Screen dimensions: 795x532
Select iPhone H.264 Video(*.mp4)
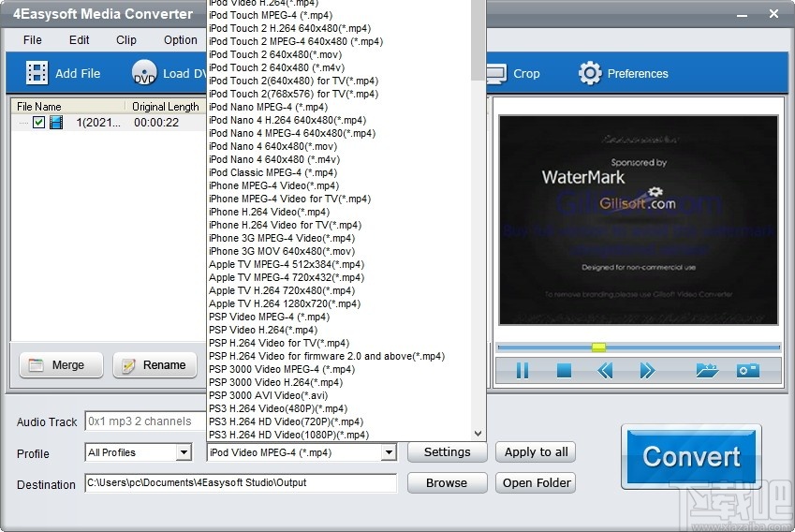point(270,212)
